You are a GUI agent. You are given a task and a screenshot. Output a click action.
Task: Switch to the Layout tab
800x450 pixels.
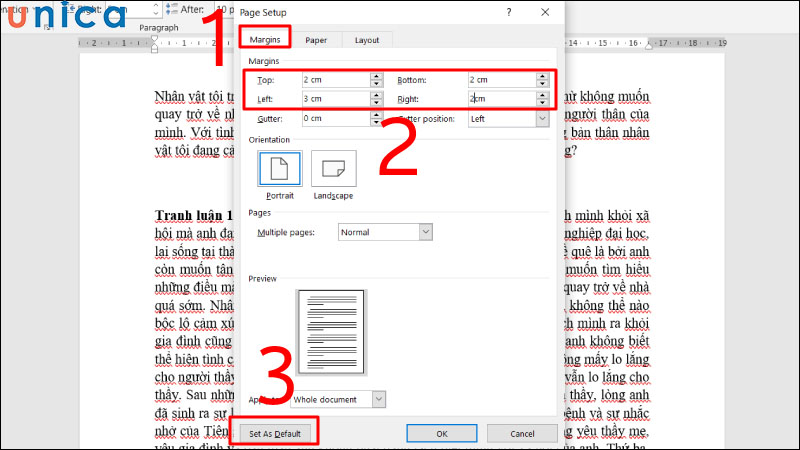click(x=367, y=40)
